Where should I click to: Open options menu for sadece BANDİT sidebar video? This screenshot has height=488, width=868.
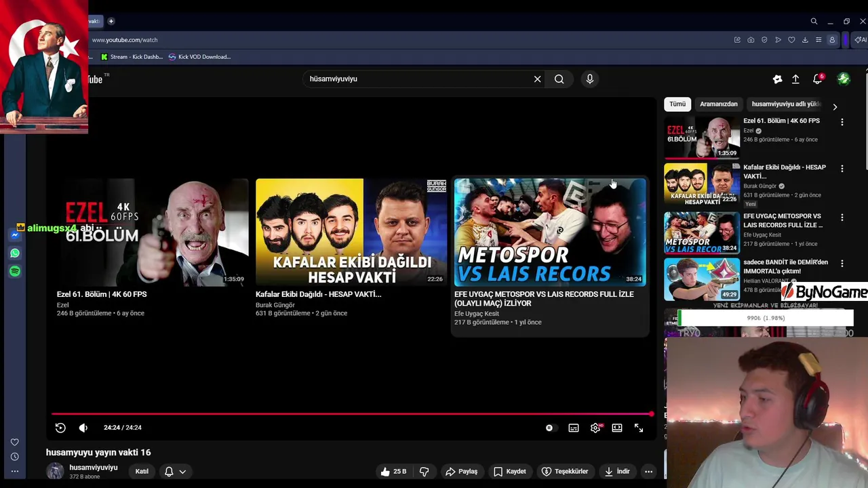pyautogui.click(x=842, y=263)
